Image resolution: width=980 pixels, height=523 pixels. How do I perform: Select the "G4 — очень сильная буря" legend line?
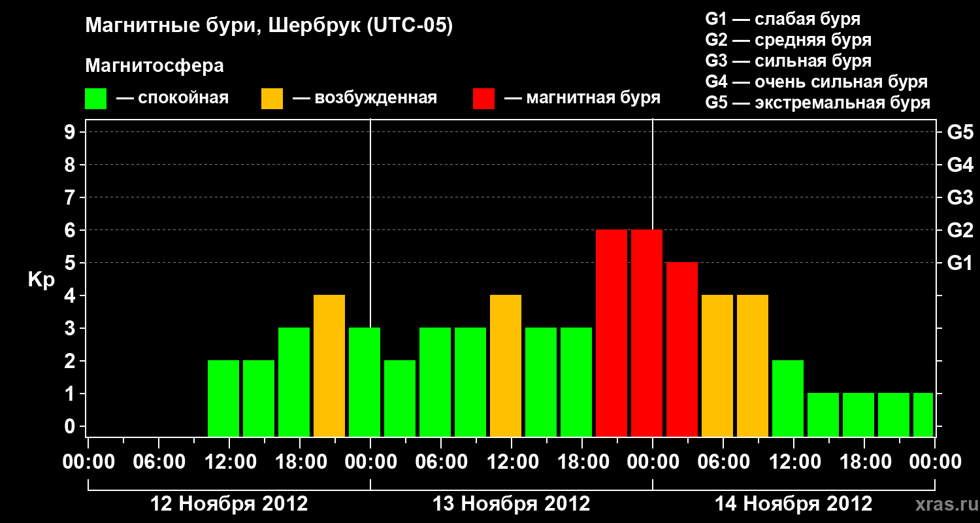[x=817, y=82]
